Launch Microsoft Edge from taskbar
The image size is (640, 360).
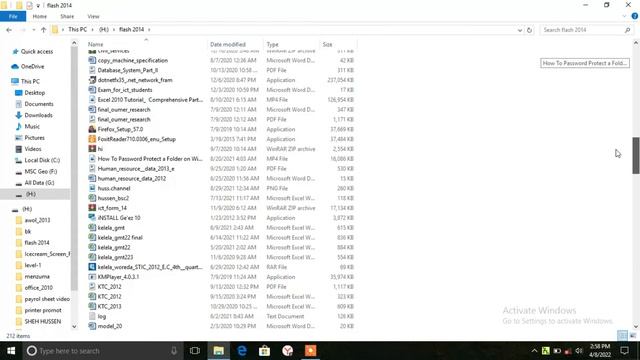(x=242, y=351)
